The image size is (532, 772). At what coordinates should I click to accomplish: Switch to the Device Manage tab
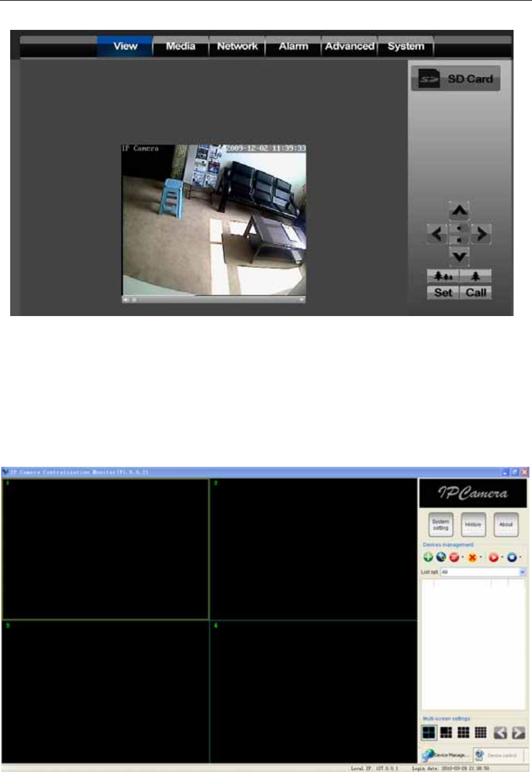tap(446, 755)
